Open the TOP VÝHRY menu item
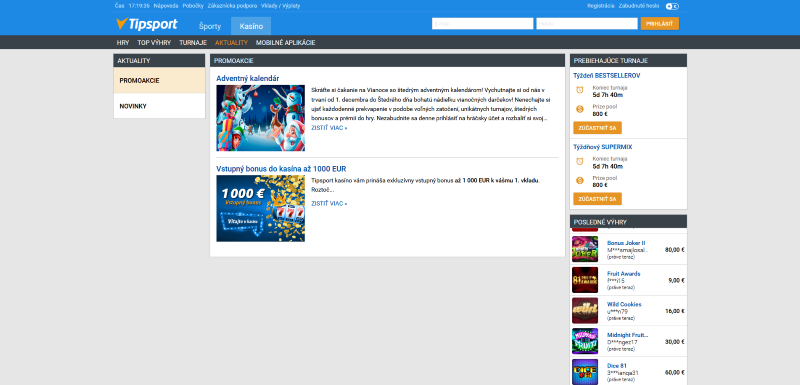This screenshot has height=385, width=800. 154,43
